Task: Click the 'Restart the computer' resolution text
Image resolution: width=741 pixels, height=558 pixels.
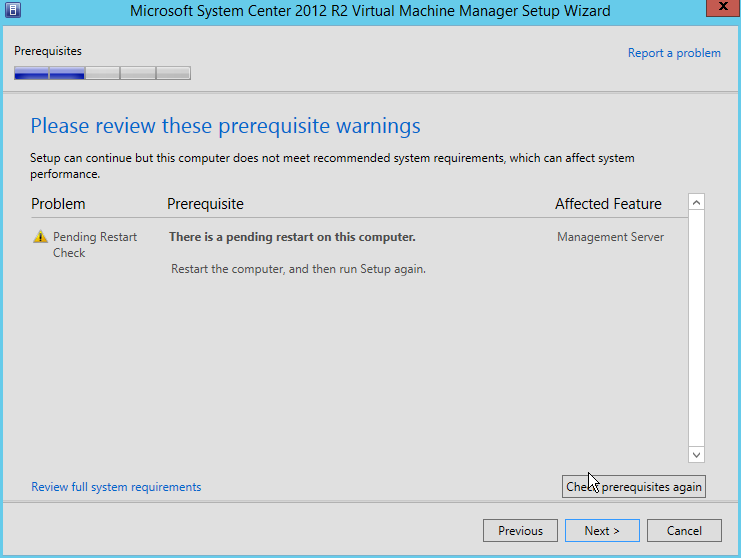Action: coord(298,269)
